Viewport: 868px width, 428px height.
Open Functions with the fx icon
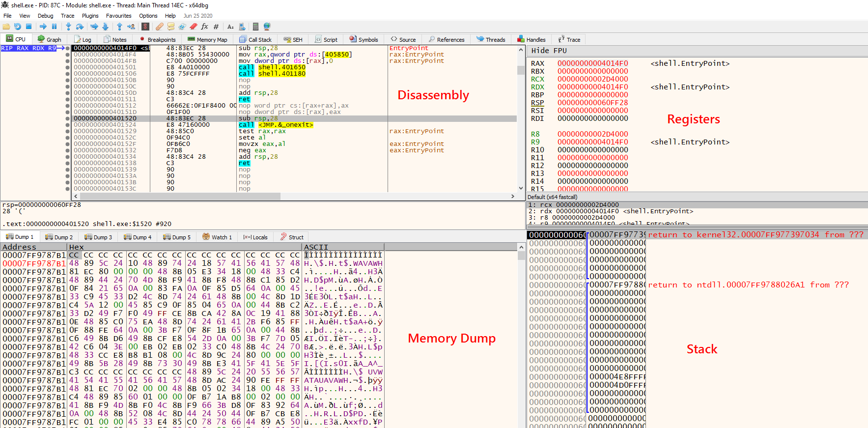pos(205,27)
